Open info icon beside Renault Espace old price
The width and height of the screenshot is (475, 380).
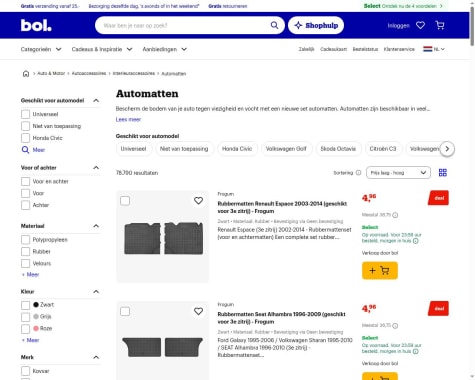coord(395,215)
